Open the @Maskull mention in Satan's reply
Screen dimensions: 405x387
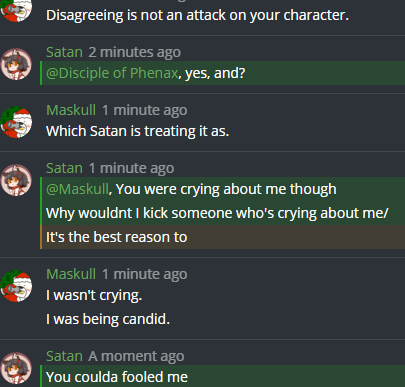(77, 189)
